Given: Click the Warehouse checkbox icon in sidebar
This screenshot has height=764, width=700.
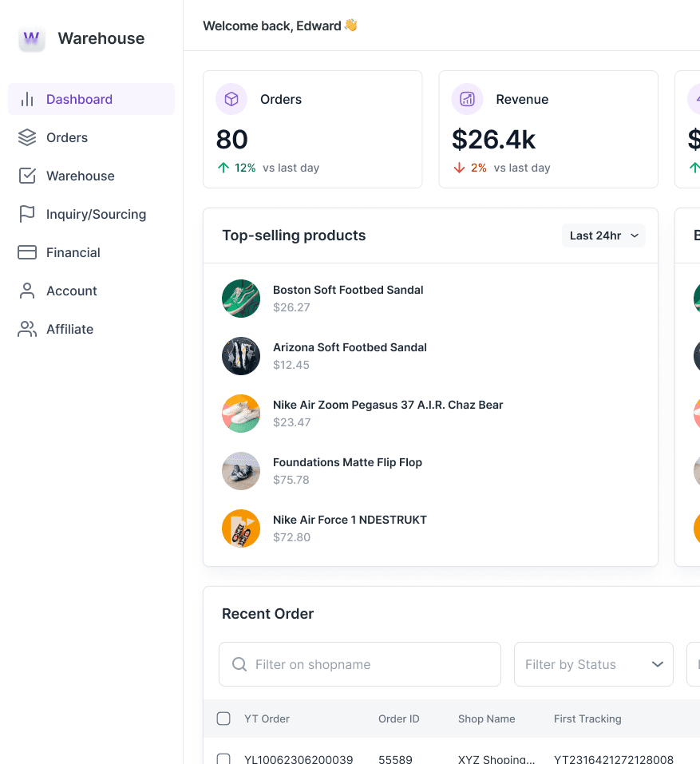Looking at the screenshot, I should (27, 176).
